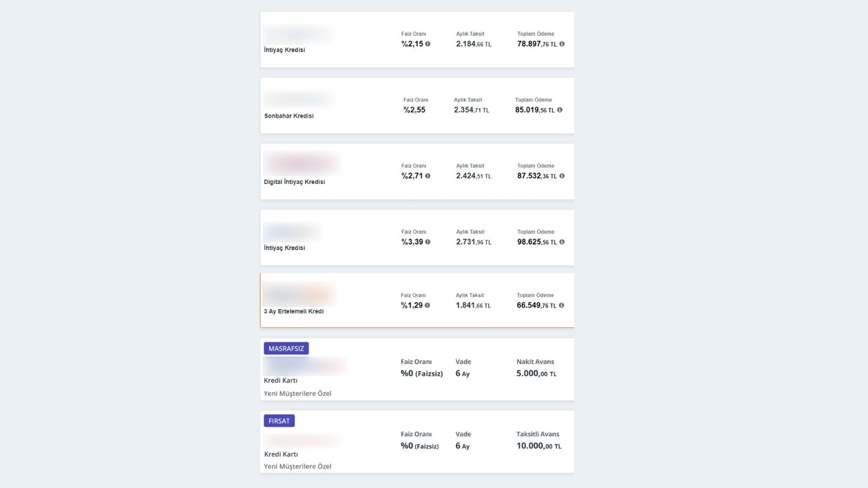Click info icon beside %2,71 rate
Image resolution: width=868 pixels, height=488 pixels.
427,176
